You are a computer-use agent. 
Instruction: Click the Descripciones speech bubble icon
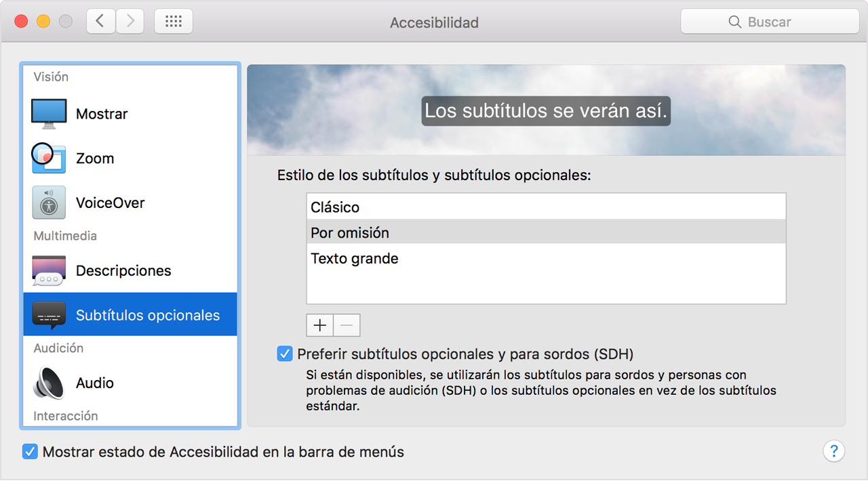(x=49, y=271)
